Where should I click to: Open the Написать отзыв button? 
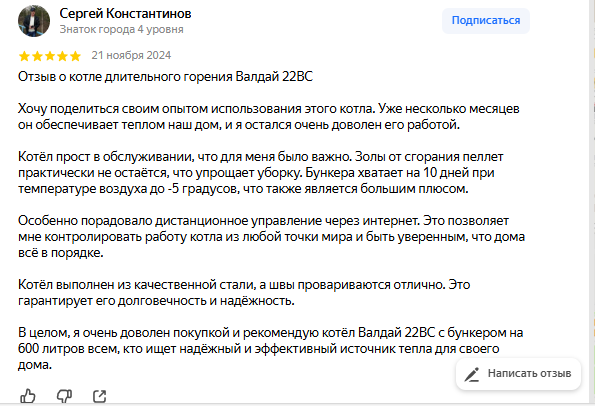pyautogui.click(x=518, y=374)
